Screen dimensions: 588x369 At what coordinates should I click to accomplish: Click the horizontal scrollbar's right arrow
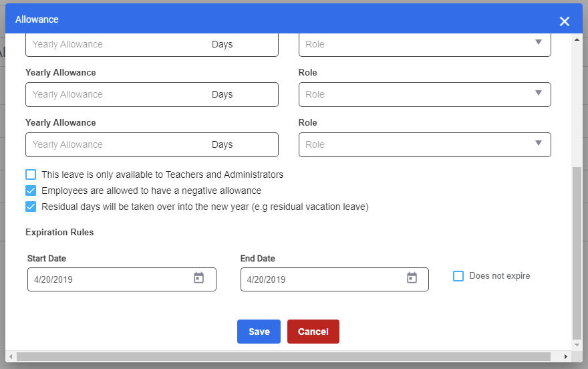pos(556,356)
